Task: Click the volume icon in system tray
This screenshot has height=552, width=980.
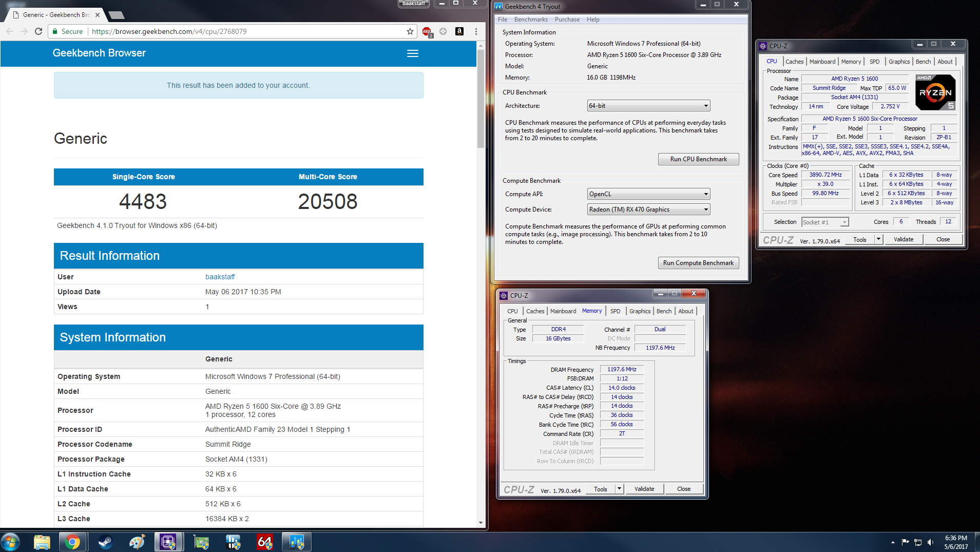Action: click(930, 542)
